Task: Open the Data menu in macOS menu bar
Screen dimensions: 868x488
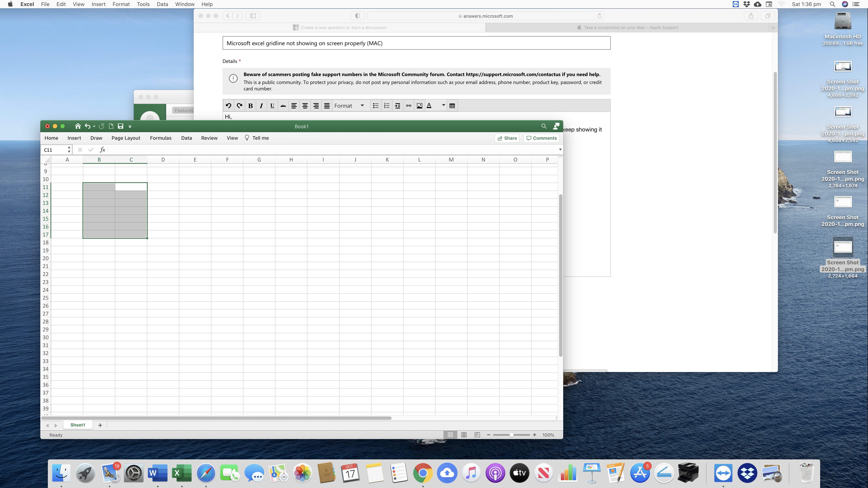Action: click(162, 4)
